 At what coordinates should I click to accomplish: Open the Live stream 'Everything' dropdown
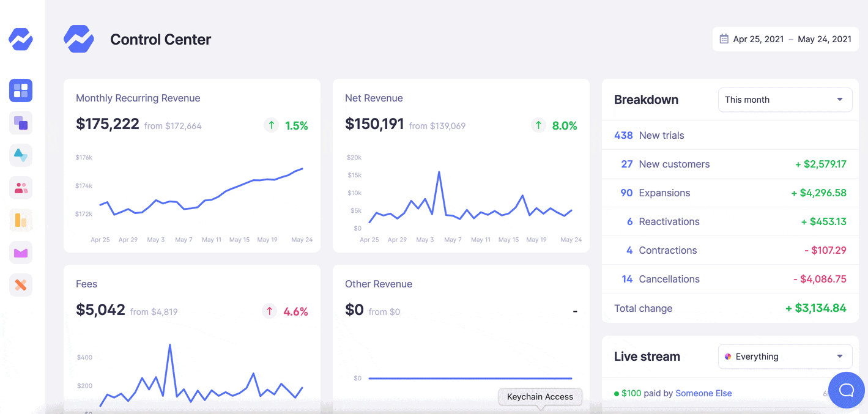tap(785, 357)
